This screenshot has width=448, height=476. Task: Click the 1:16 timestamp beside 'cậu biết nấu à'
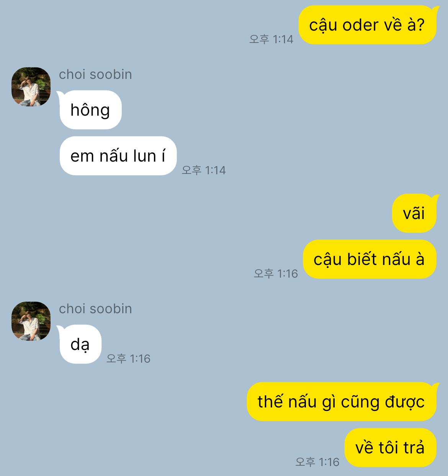pos(276,273)
